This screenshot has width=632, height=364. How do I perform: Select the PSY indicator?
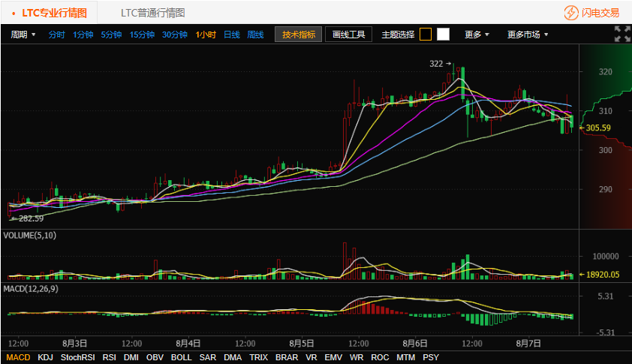point(431,357)
